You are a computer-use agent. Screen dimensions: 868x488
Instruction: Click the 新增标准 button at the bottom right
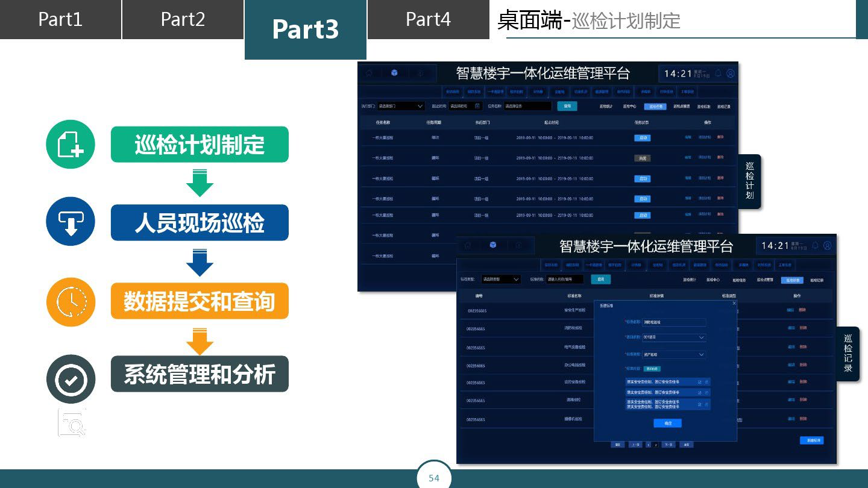[813, 440]
